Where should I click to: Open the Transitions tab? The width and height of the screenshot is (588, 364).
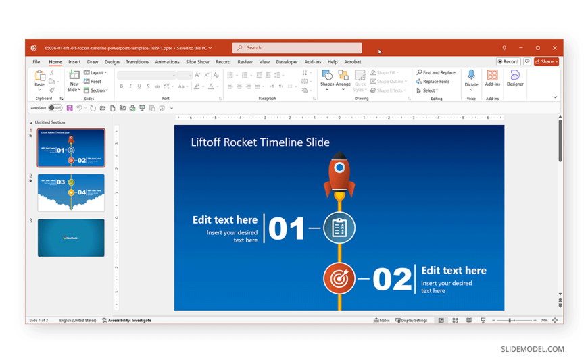click(137, 62)
